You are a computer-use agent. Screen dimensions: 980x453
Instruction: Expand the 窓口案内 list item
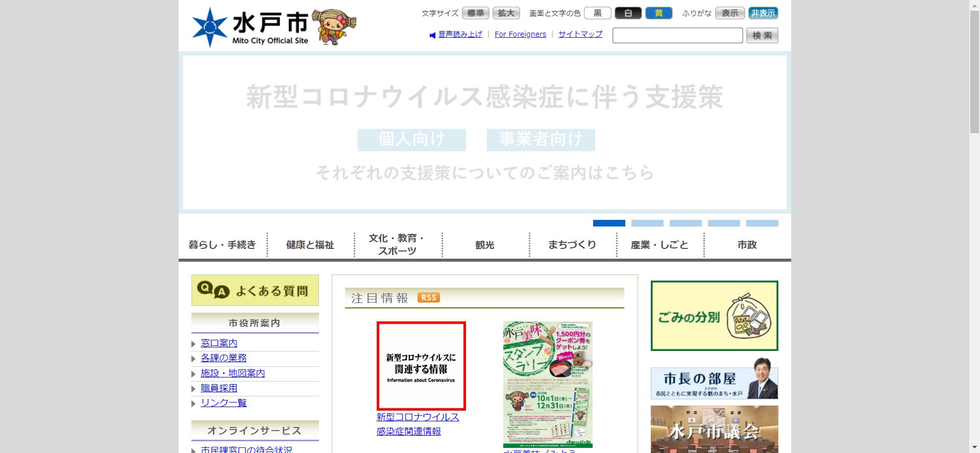219,343
